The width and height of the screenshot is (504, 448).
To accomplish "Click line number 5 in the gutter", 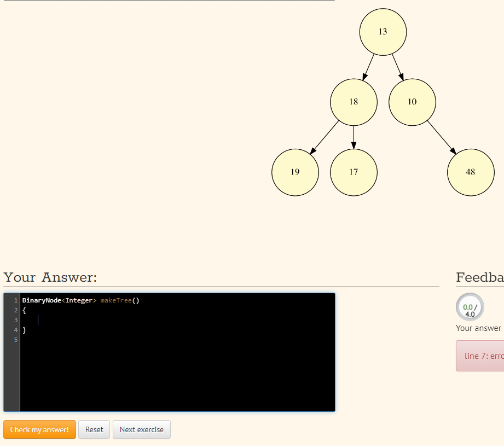I will pos(15,340).
